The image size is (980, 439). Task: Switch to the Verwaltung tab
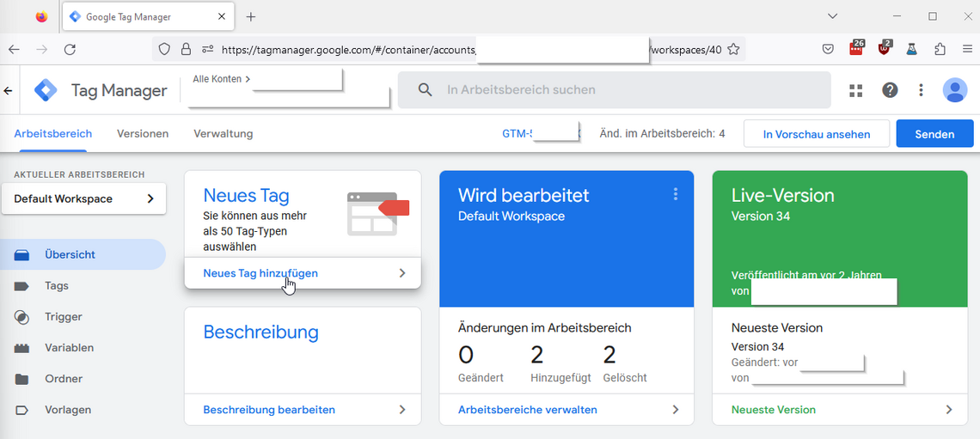pos(224,134)
